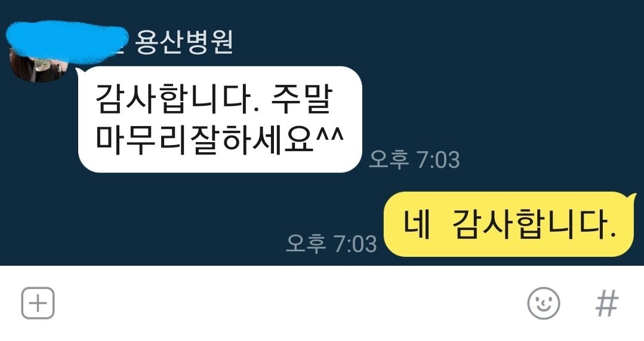The height and width of the screenshot is (341, 644).
Task: Tap the blue scribble covering the name
Action: pos(66,42)
